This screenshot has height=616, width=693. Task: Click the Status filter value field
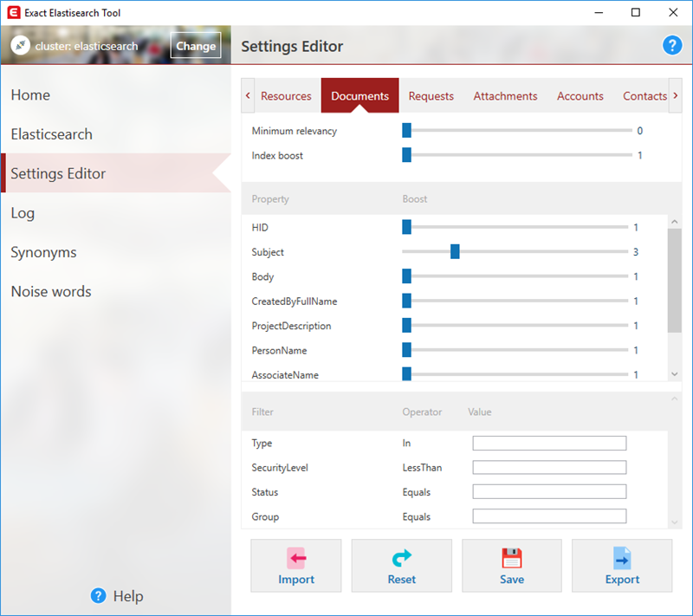(x=549, y=492)
